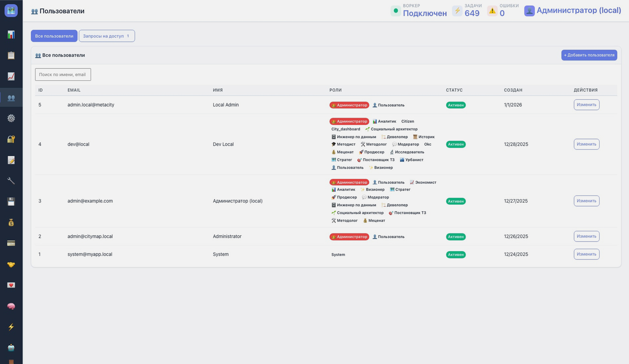Open the handshake sidebar icon
The height and width of the screenshot is (364, 629).
(x=11, y=264)
